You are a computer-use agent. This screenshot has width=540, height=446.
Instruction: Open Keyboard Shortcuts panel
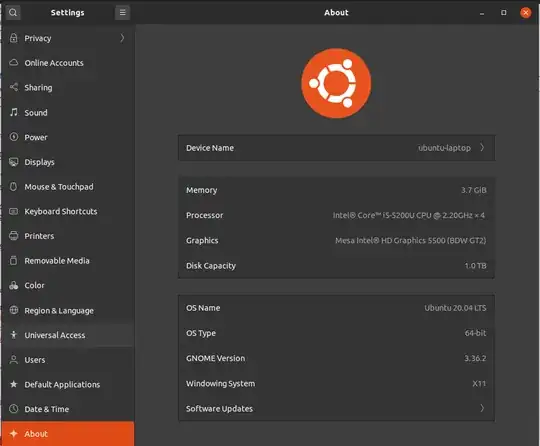pos(68,211)
